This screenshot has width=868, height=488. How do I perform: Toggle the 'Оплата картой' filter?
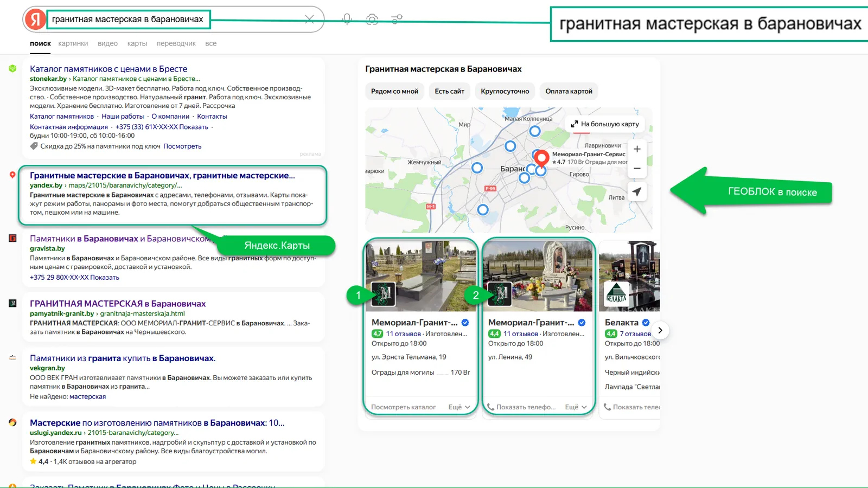point(569,91)
